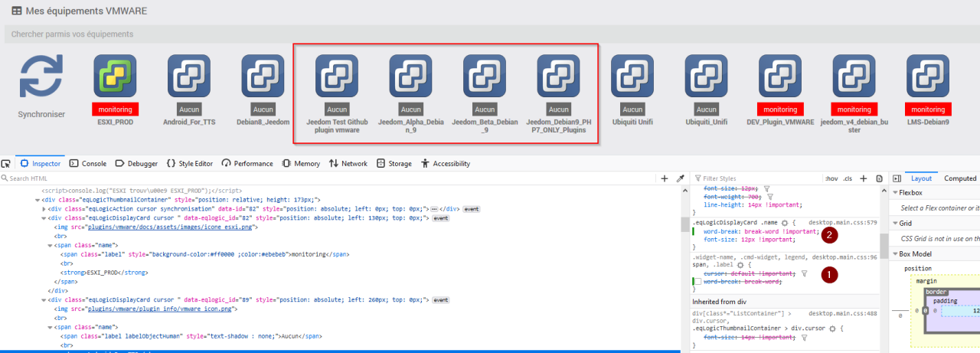Open the Network tab
The width and height of the screenshot is (980, 353).
(348, 163)
